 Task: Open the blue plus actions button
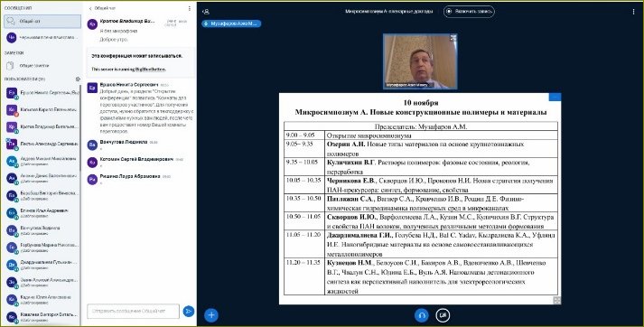point(211,315)
